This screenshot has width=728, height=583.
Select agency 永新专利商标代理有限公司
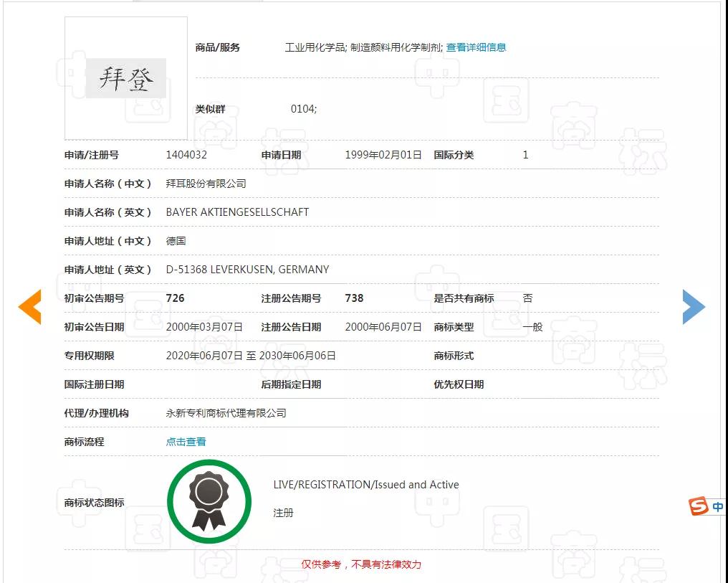pyautogui.click(x=226, y=413)
